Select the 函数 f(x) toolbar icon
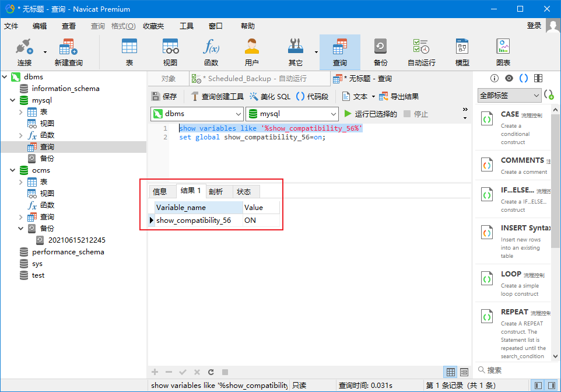Image resolution: width=561 pixels, height=392 pixels. tap(211, 52)
